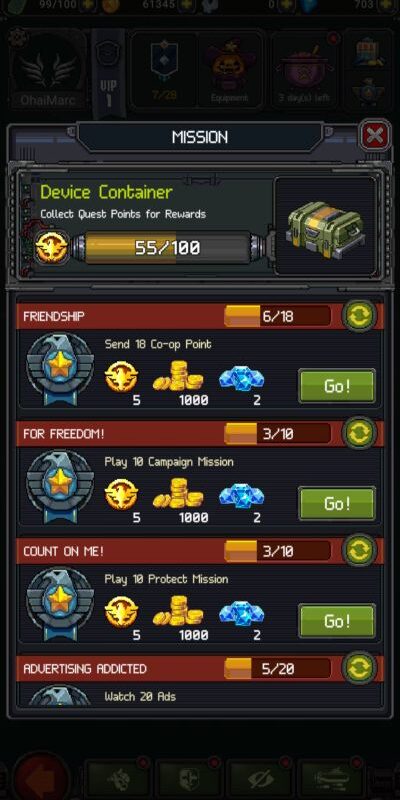Close the Mission window
Image resolution: width=400 pixels, height=800 pixels.
pos(375,136)
